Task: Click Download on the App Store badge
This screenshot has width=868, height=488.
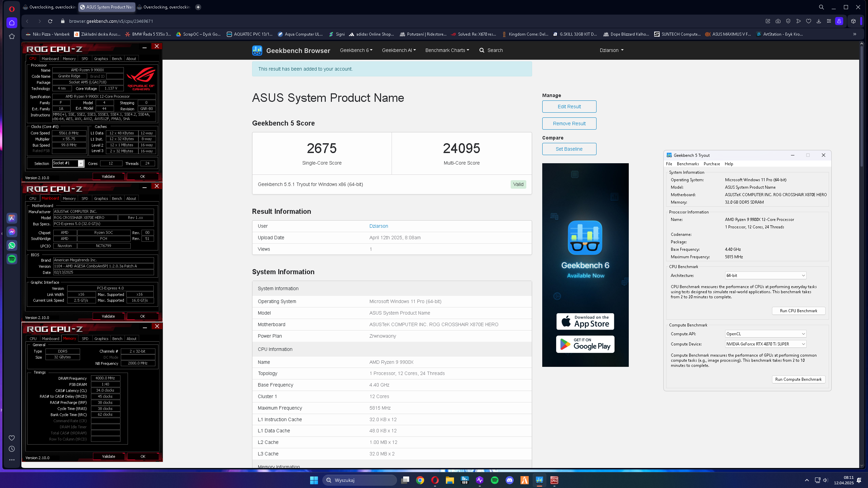Action: point(585,321)
